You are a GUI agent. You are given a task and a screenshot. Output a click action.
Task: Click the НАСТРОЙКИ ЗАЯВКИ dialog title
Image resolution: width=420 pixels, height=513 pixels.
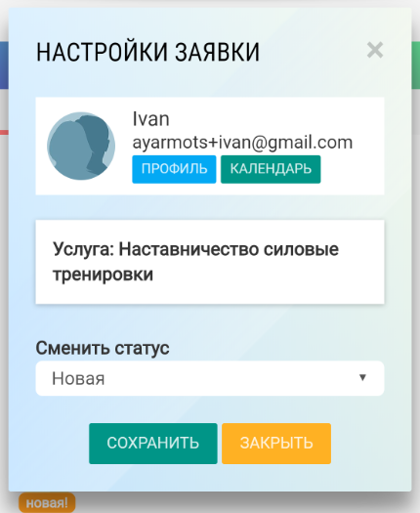tap(147, 52)
